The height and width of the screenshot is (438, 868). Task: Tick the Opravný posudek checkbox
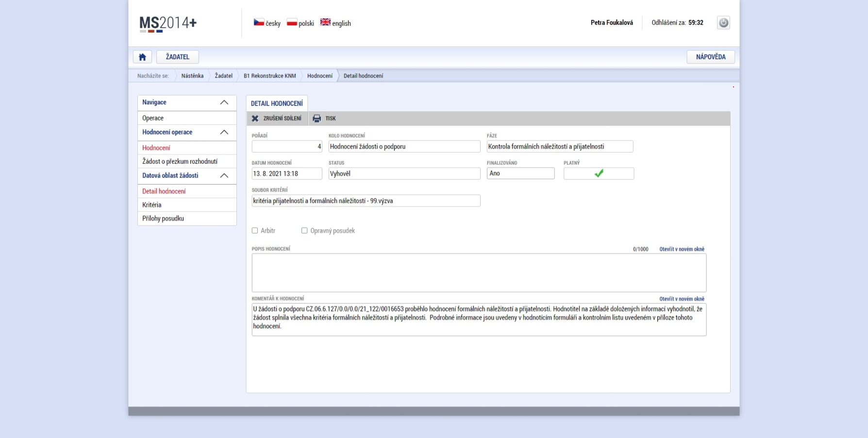coord(304,231)
